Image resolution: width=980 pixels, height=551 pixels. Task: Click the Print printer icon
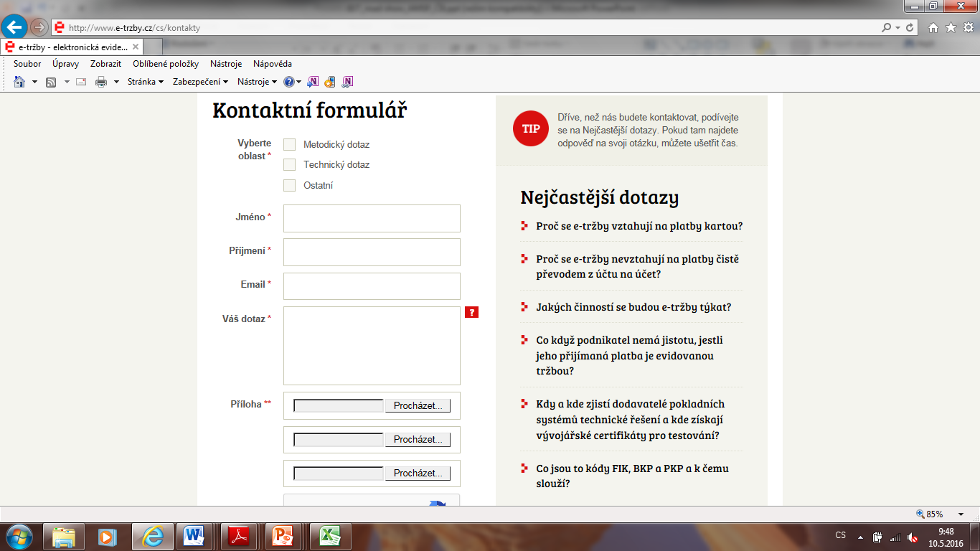click(100, 82)
